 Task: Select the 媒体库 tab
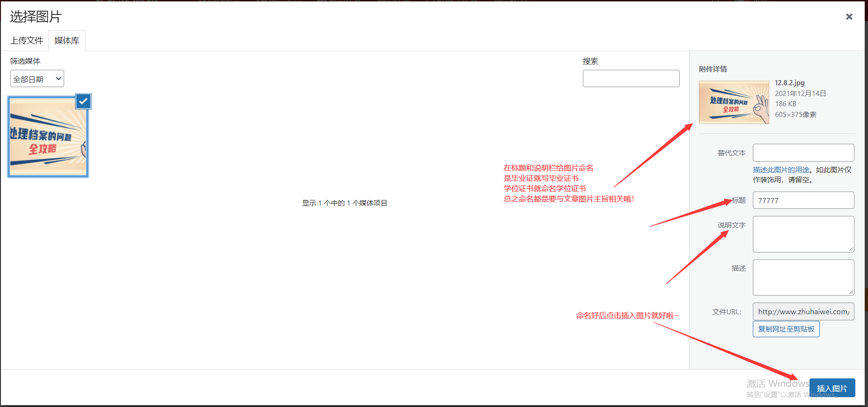pos(67,41)
